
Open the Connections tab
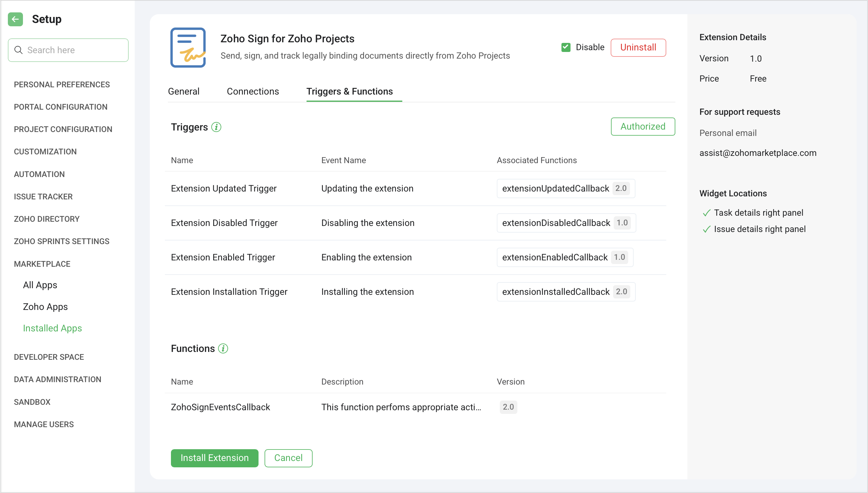tap(252, 92)
